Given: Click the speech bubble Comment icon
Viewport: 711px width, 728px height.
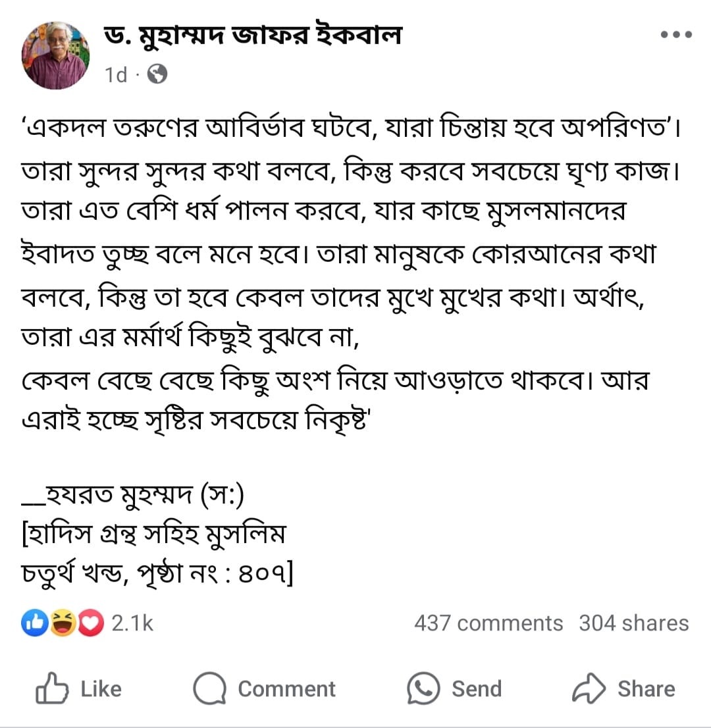Looking at the screenshot, I should click(x=209, y=688).
